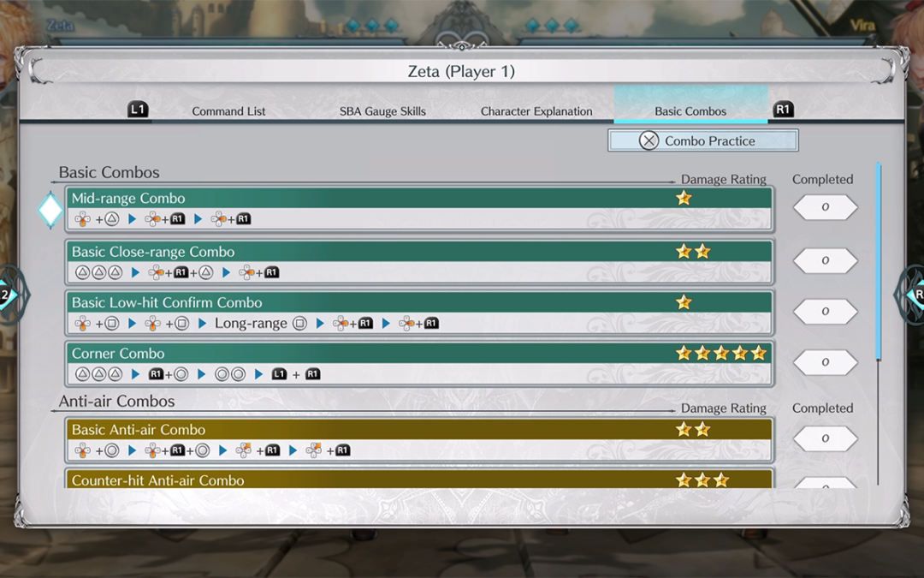The height and width of the screenshot is (578, 924).
Task: Click the diamond cursor beside Mid-range Combo
Action: click(x=50, y=210)
